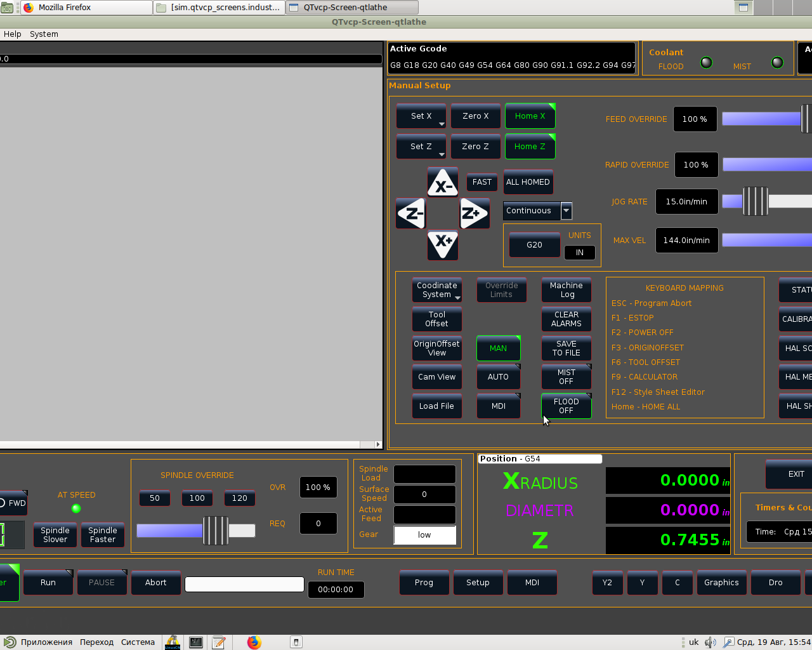Click SAVE TO FILE button
Viewport: 812px width, 650px height.
(566, 348)
